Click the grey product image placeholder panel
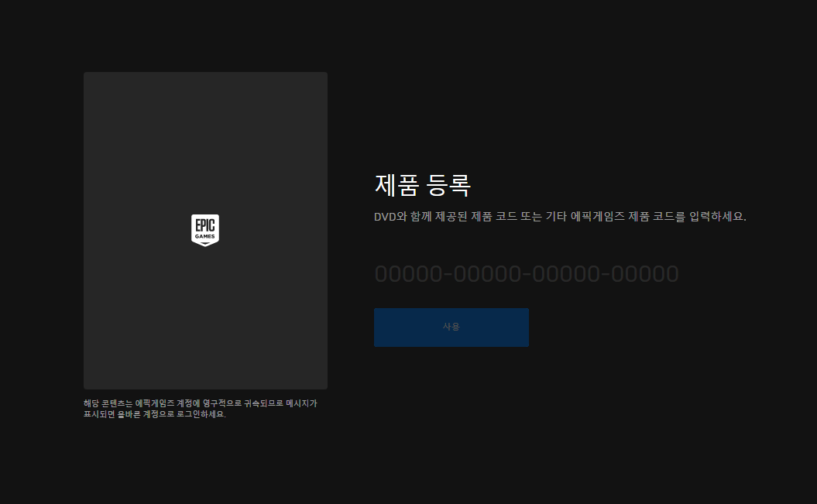 pos(205,231)
